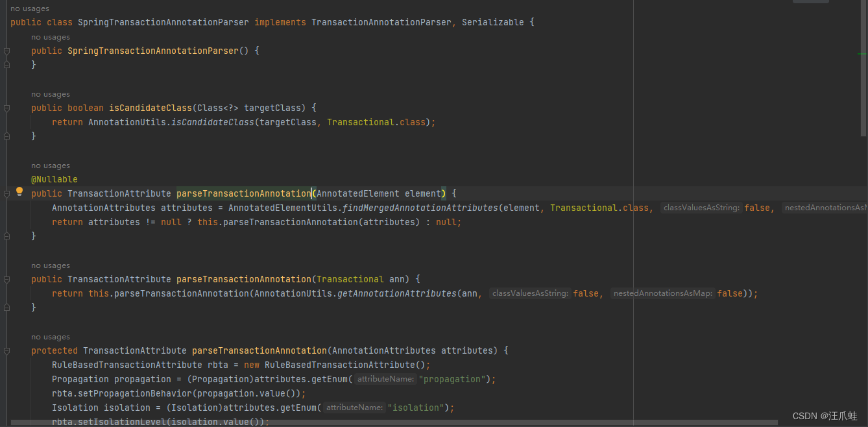Click the @Nullable annotation

click(x=54, y=178)
